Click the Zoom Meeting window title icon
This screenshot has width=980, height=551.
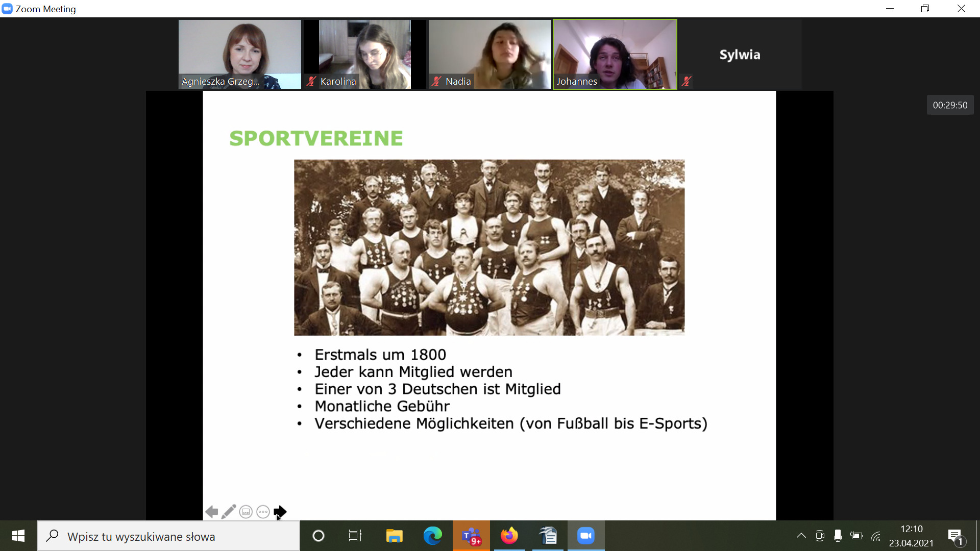coord(7,9)
